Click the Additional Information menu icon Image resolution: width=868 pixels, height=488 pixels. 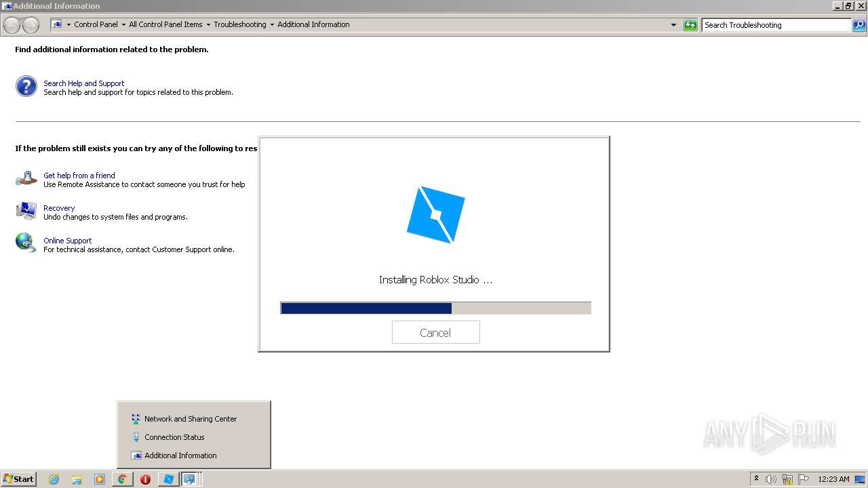pyautogui.click(x=136, y=455)
